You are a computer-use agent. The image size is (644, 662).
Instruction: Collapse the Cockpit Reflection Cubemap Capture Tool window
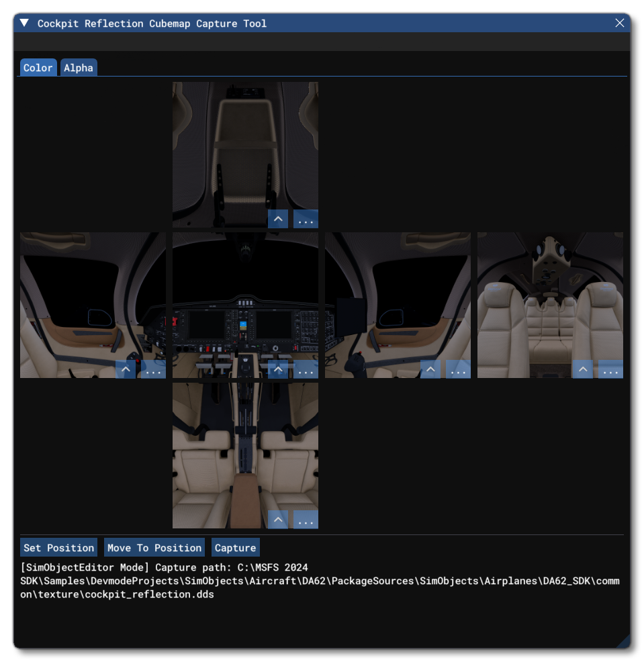click(x=24, y=23)
